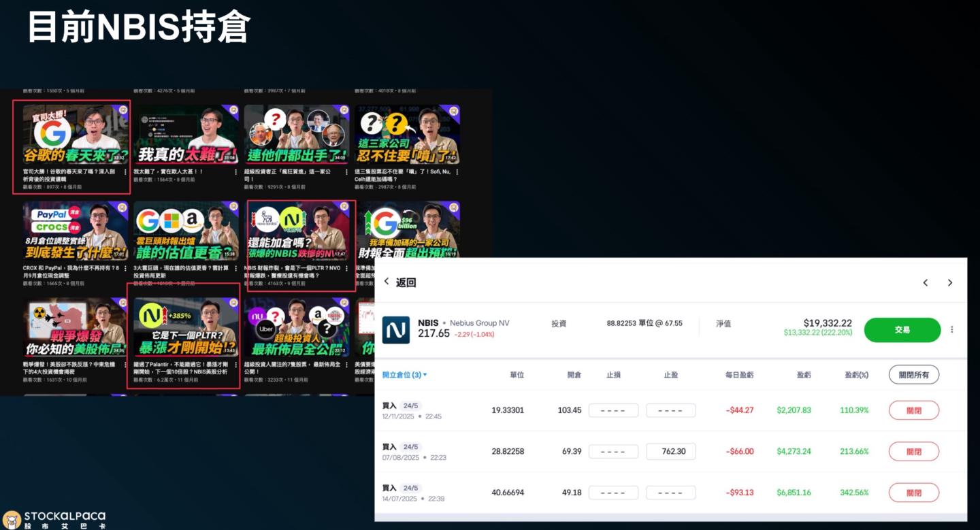The height and width of the screenshot is (530, 980).
Task: Click the 24/5 badge on the 07/08/2025 row
Action: 410,447
